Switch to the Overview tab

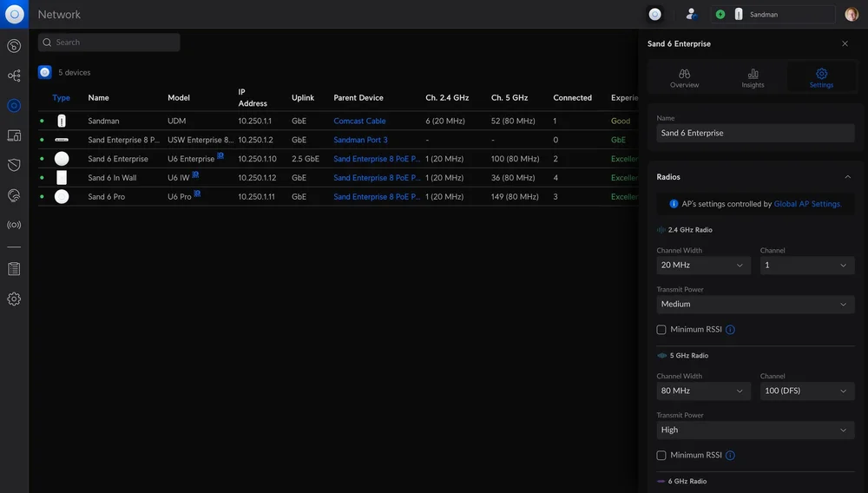[684, 78]
